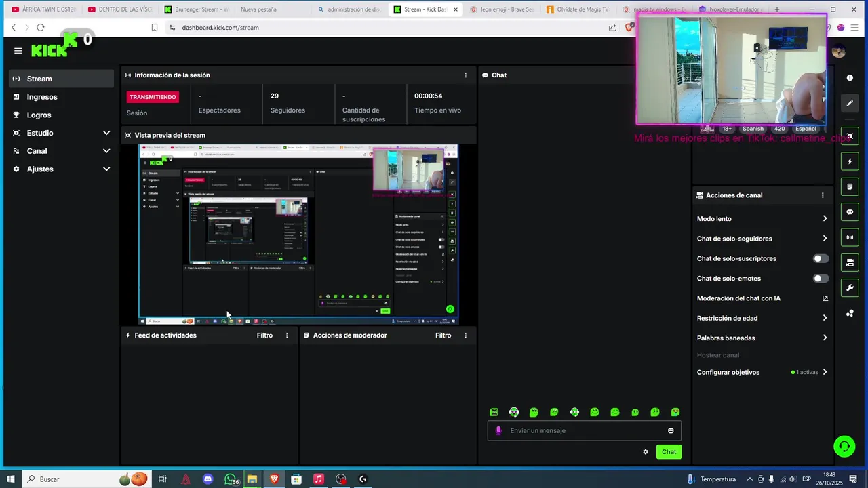Click the TRANSMITIENDO status badge
The height and width of the screenshot is (488, 868).
[x=153, y=97]
